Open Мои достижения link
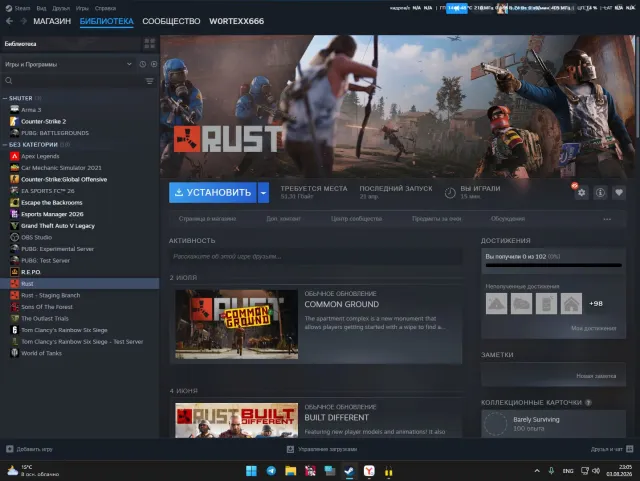The image size is (640, 481). click(594, 328)
